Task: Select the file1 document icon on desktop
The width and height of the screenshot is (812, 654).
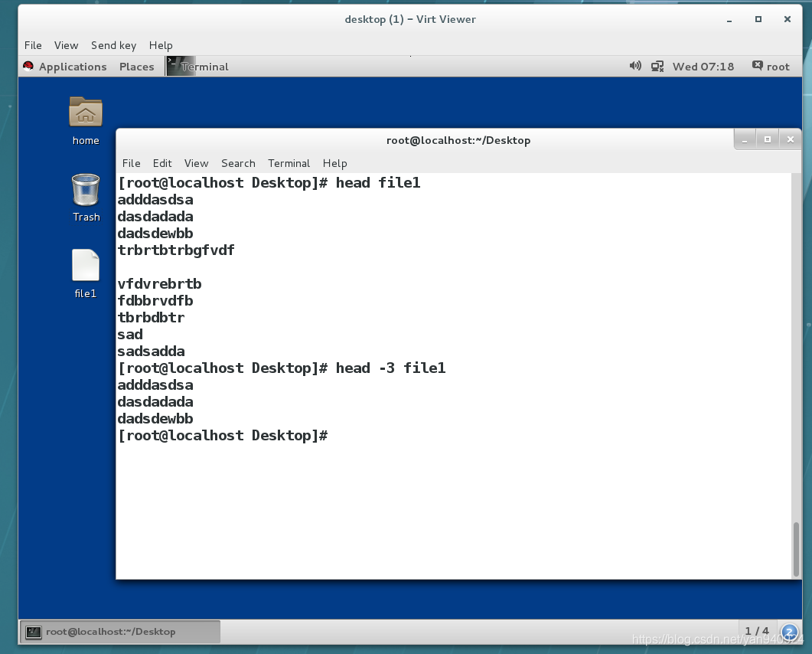Action: pos(86,265)
